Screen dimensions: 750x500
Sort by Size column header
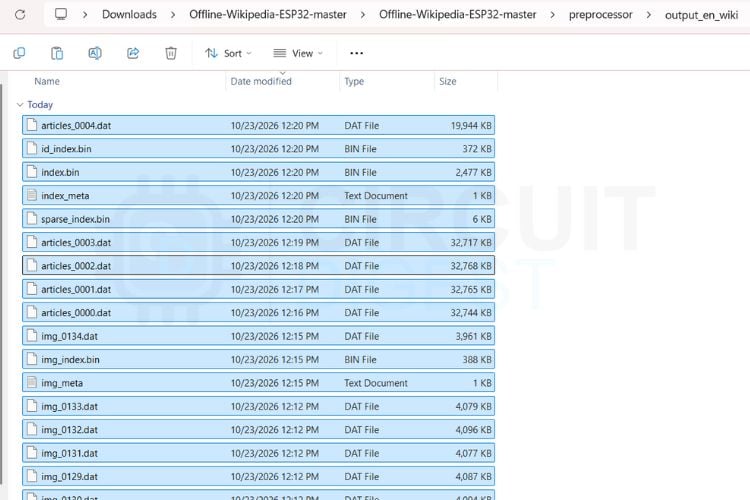coord(448,81)
